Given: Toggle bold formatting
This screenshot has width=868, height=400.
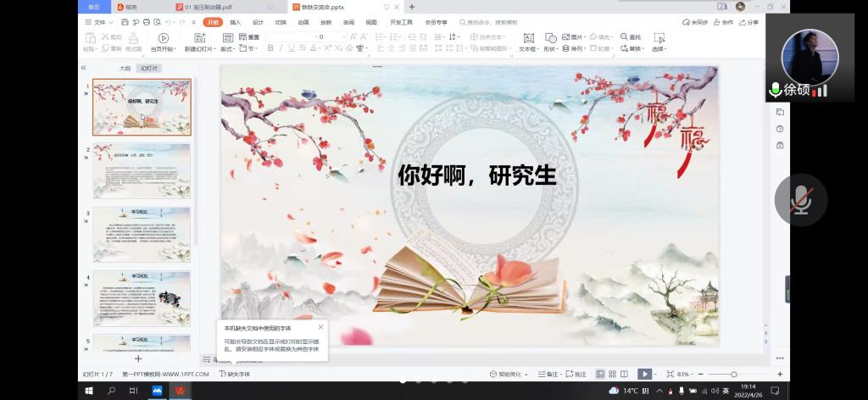Looking at the screenshot, I should tap(270, 48).
